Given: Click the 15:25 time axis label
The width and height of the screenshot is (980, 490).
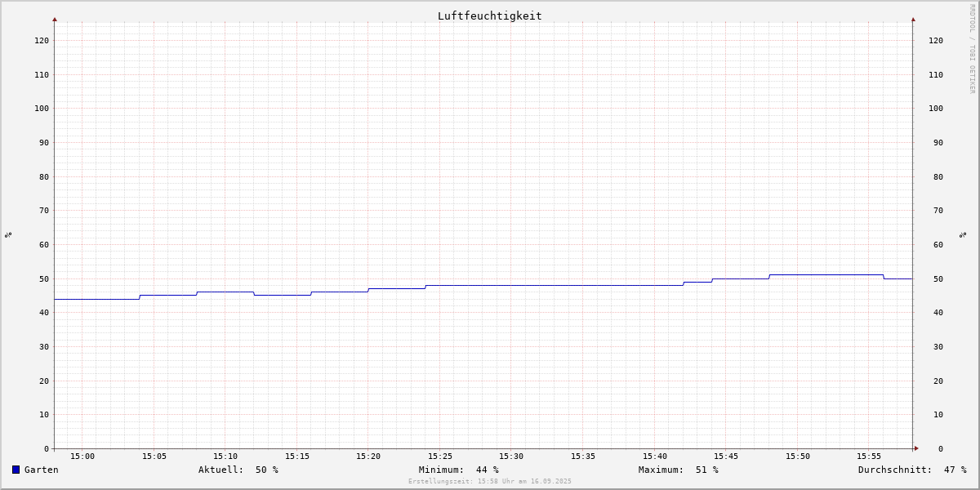Looking at the screenshot, I should (440, 456).
